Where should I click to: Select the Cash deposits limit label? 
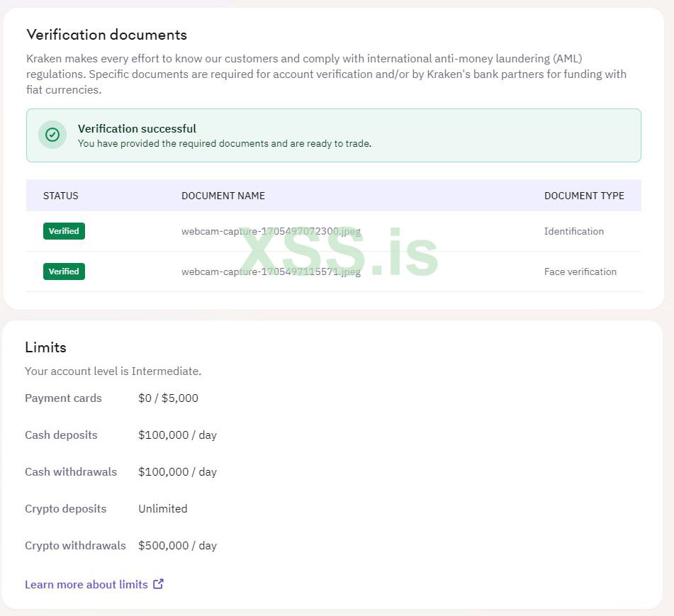click(61, 435)
